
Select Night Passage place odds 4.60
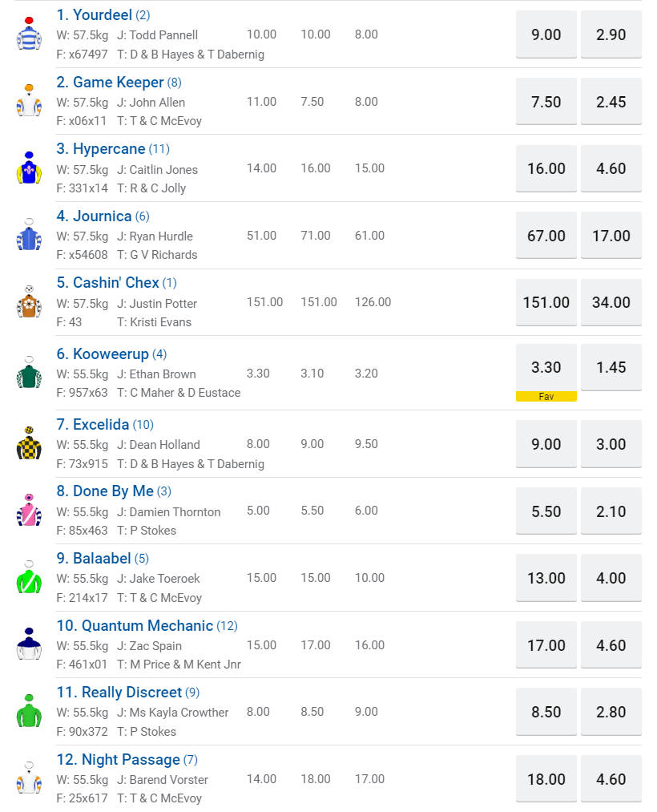611,779
